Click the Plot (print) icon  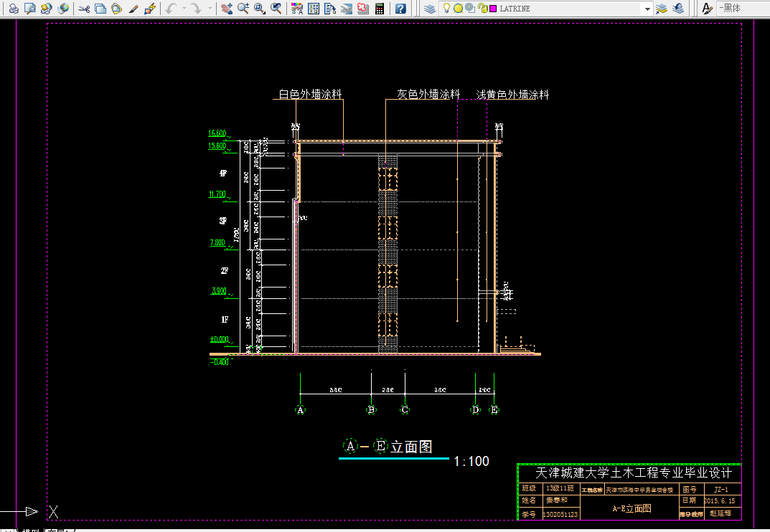pyautogui.click(x=14, y=9)
